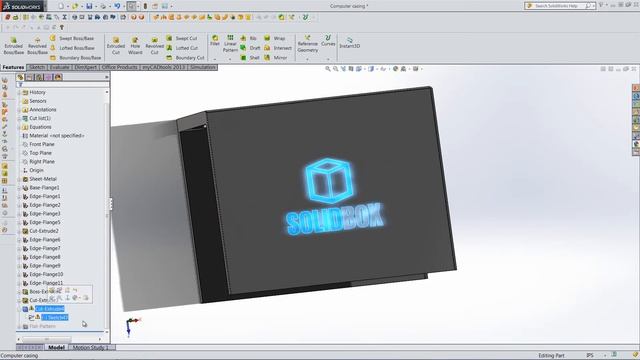Viewport: 640px width, 360px height.
Task: Choose Swept Boss/Base
Action: point(72,38)
